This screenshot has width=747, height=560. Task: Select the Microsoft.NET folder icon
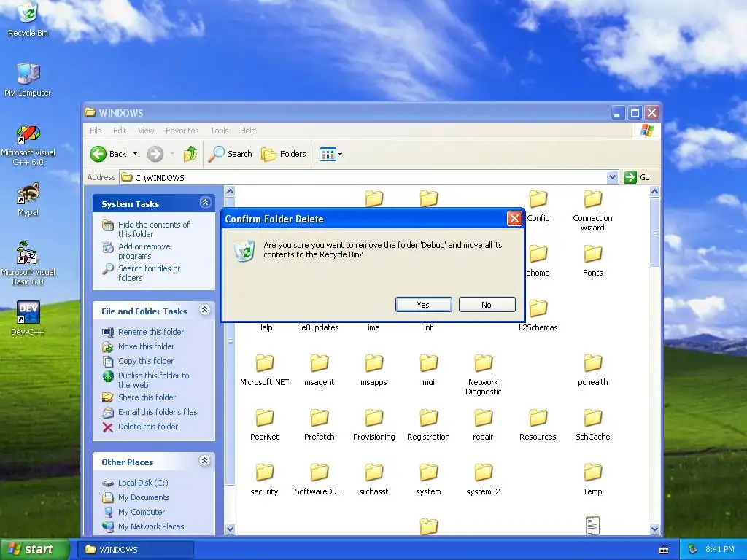click(x=264, y=363)
